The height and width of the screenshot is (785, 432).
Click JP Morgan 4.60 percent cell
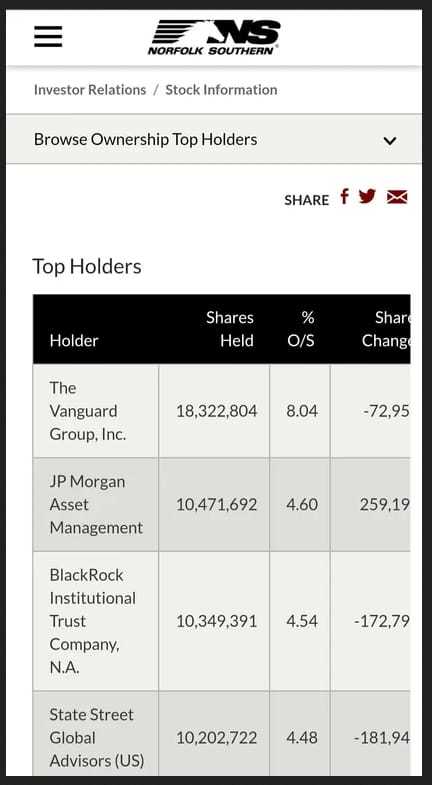click(302, 505)
